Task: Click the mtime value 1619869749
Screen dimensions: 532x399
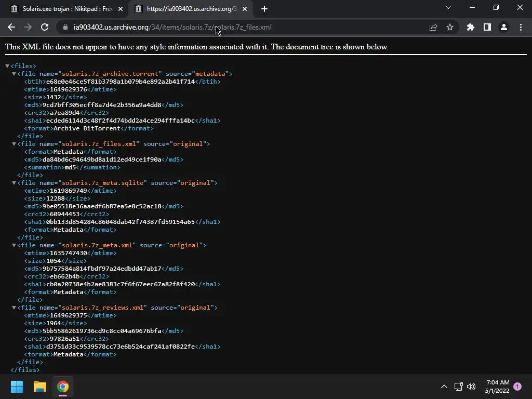Action: [x=69, y=191]
